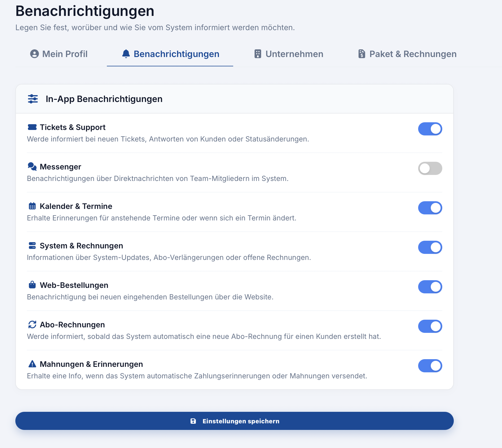
Task: Click description about Direktnachrichten von Team-Mitgliedern
Action: pyautogui.click(x=158, y=178)
